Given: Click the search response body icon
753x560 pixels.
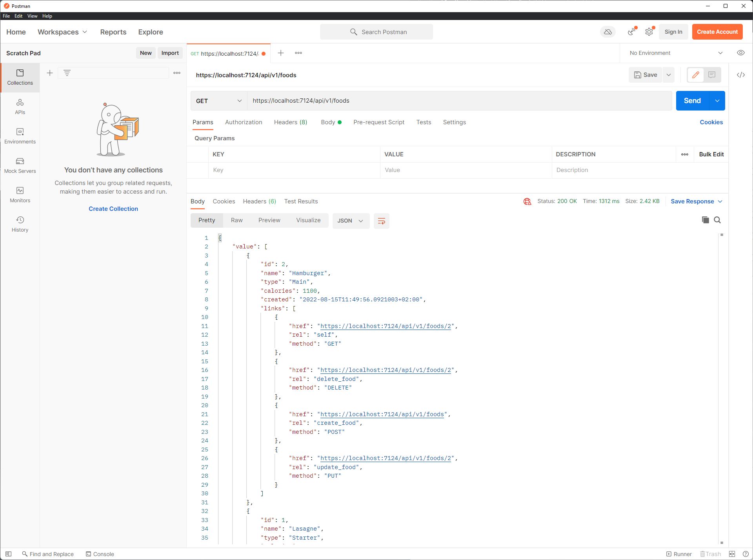Looking at the screenshot, I should [x=717, y=220].
